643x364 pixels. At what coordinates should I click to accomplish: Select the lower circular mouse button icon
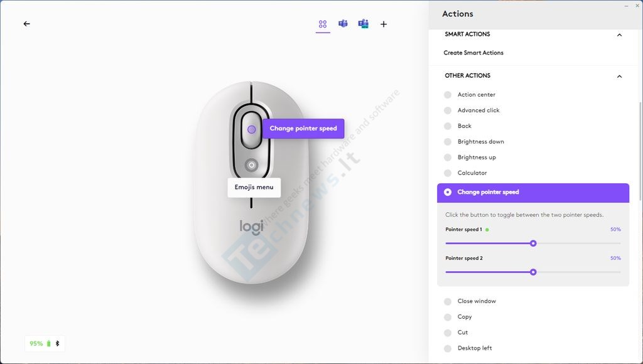(x=251, y=165)
